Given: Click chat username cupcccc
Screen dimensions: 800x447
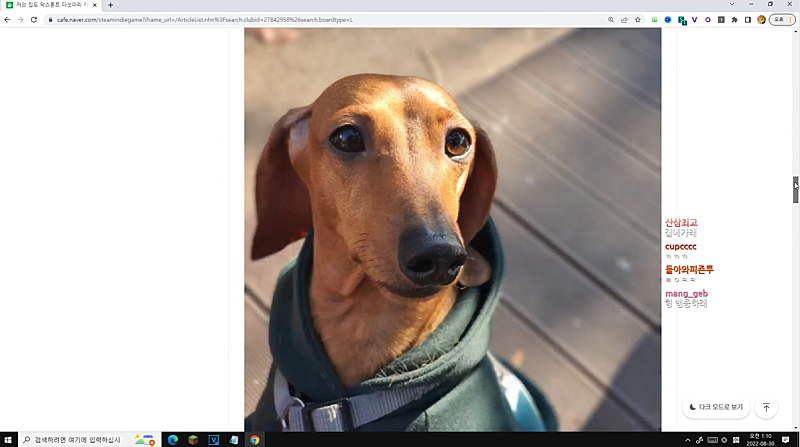Looking at the screenshot, I should click(681, 246).
